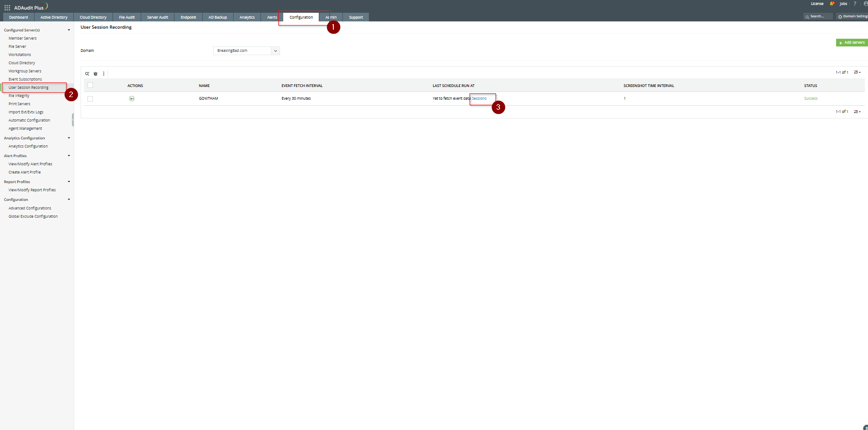Open Member Servers in sidebar

click(x=23, y=38)
